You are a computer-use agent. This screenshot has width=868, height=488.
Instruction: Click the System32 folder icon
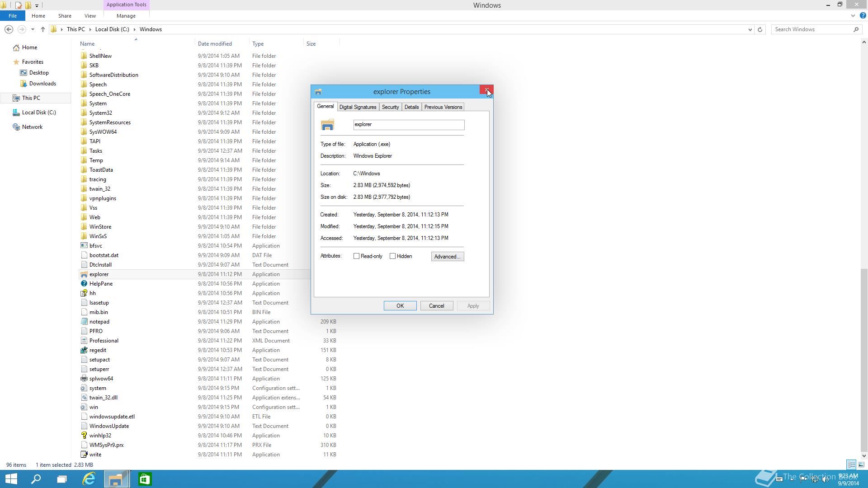(84, 113)
